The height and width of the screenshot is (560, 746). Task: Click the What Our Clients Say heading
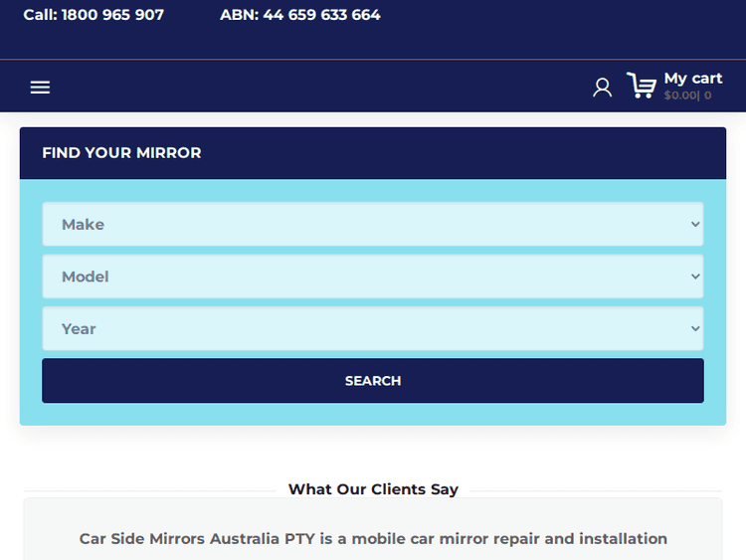point(373,489)
